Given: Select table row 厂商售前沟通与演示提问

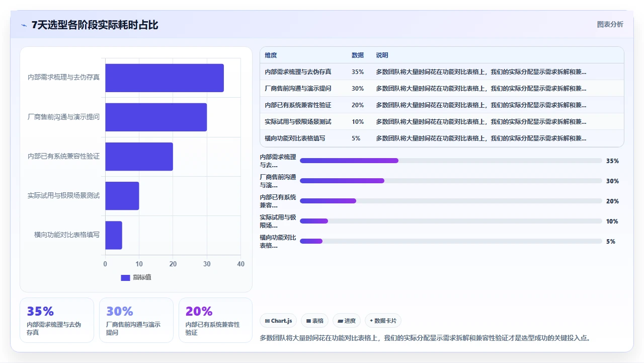Looking at the screenshot, I should (442, 89).
